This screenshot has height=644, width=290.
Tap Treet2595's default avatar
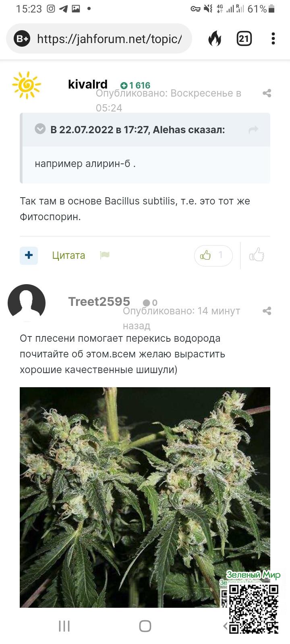click(x=27, y=303)
